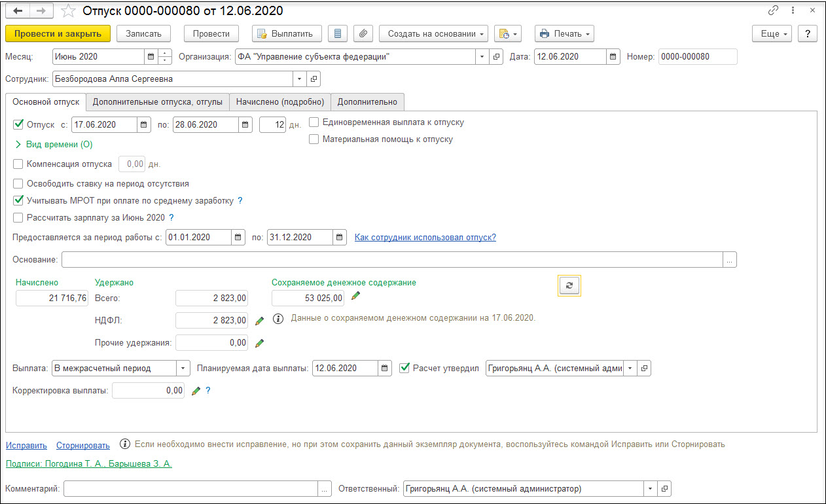Toggle Учитывать МРОТ при оплате checkbox

tap(18, 200)
